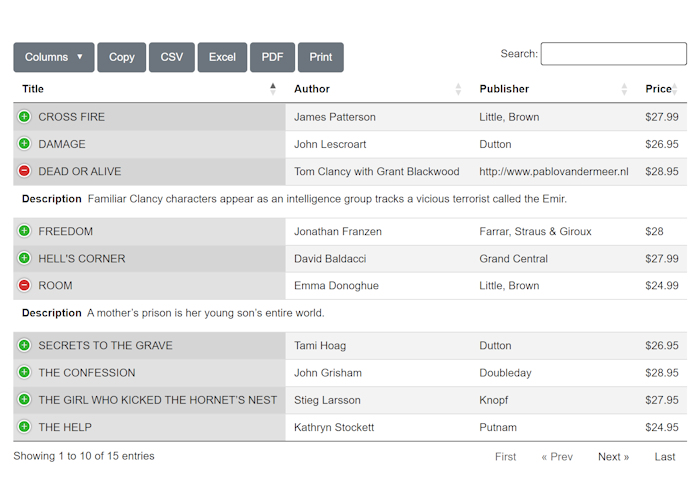Export the table to Excel
Image resolution: width=700 pixels, height=500 pixels.
point(222,57)
